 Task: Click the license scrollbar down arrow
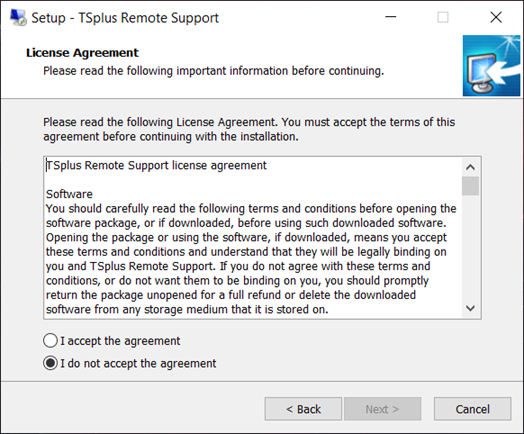[471, 308]
